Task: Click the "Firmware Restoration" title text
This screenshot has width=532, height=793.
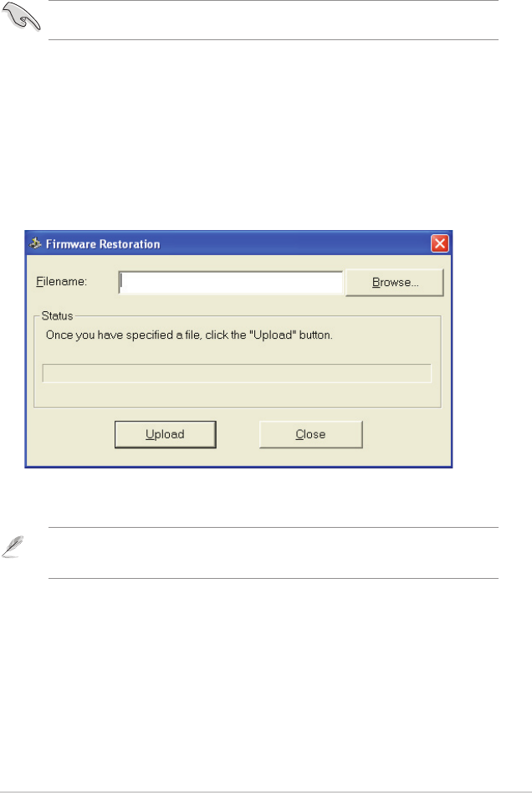Action: pos(103,244)
